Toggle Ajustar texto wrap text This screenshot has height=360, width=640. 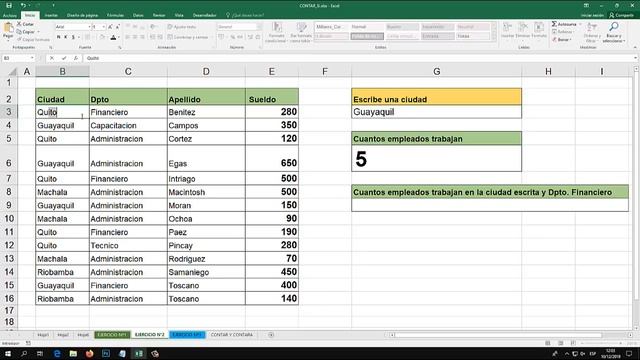coord(182,27)
